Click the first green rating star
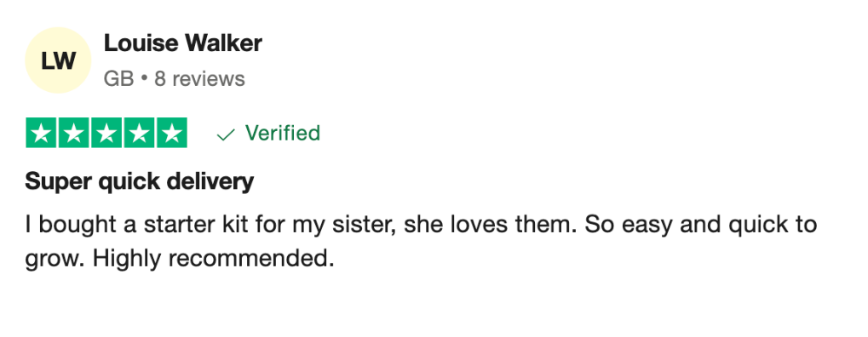This screenshot has width=868, height=337. click(41, 133)
